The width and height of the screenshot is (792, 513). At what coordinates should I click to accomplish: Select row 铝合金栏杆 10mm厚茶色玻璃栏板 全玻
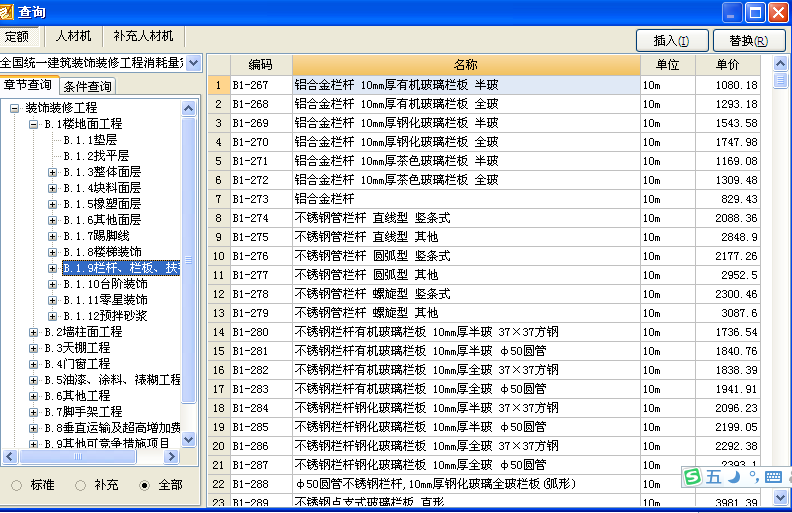[x=484, y=180]
